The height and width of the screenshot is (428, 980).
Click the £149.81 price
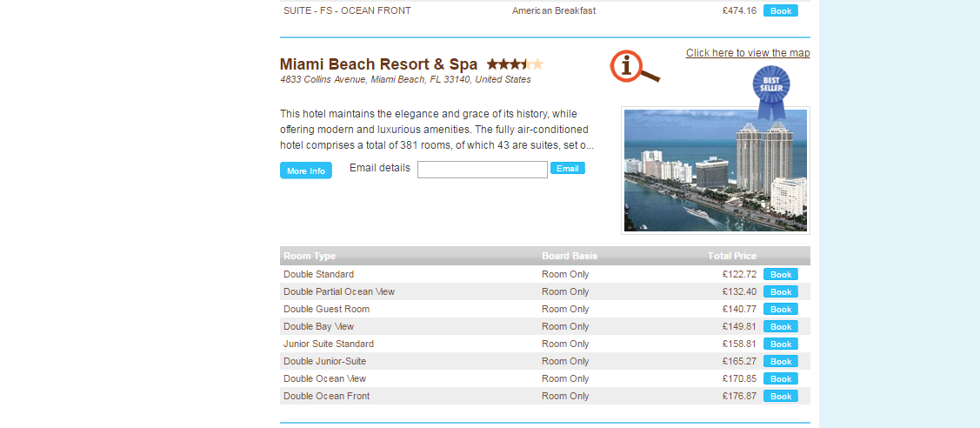(739, 327)
